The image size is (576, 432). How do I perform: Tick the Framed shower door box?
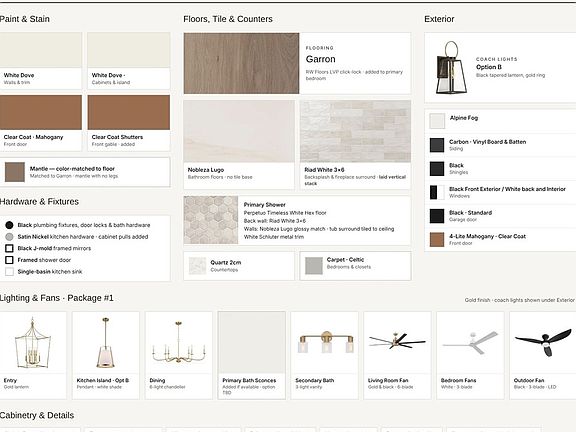pyautogui.click(x=10, y=260)
